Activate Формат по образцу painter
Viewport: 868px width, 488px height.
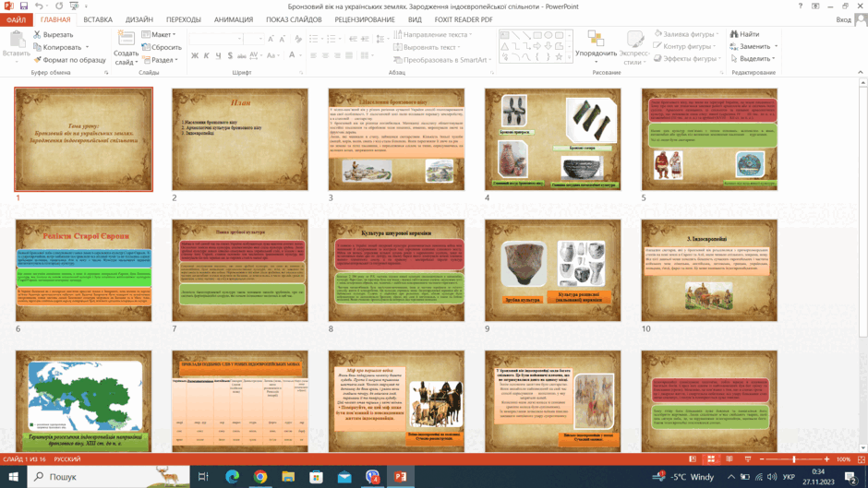click(x=69, y=60)
